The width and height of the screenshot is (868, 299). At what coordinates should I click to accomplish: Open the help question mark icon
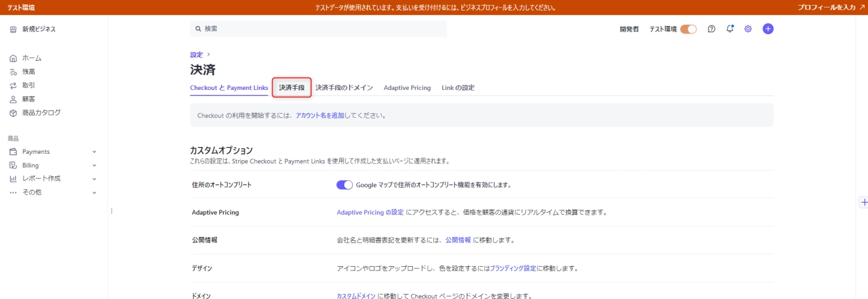click(x=712, y=29)
